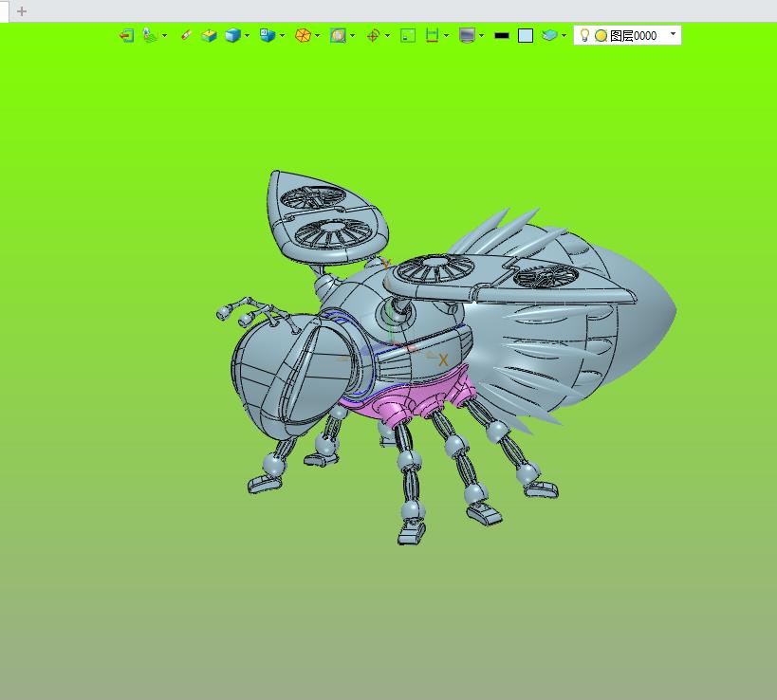
Task: Click the dimension measure icon
Action: coord(432,35)
